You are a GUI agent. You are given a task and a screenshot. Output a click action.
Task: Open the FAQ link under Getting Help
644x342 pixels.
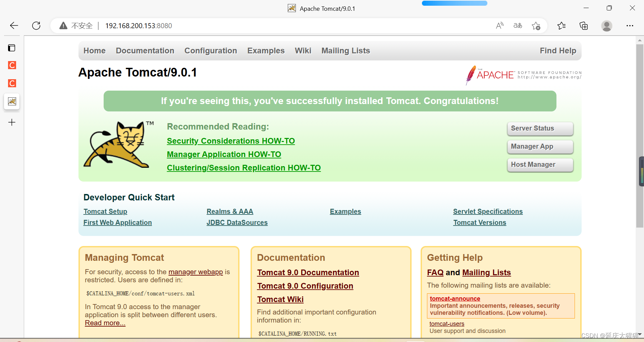(x=435, y=273)
